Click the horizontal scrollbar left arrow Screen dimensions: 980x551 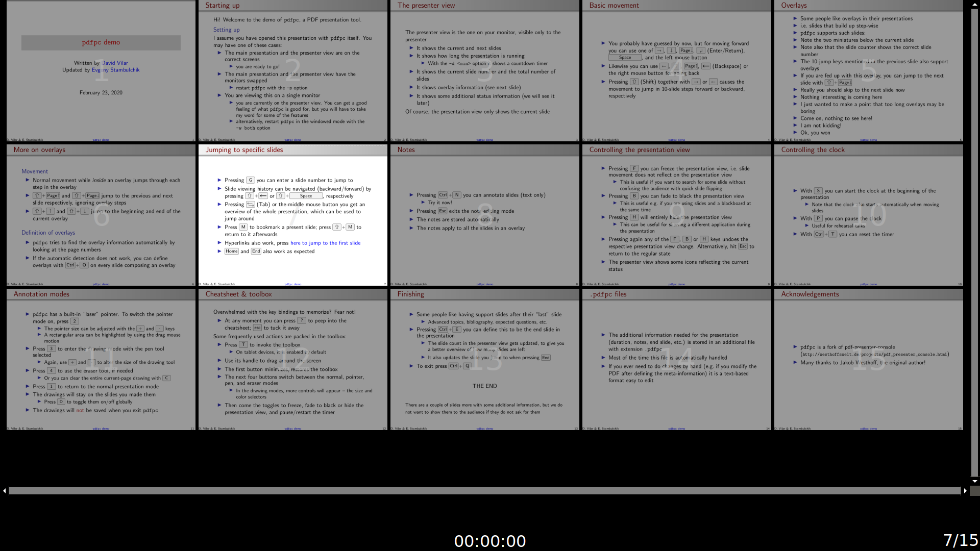click(x=5, y=491)
